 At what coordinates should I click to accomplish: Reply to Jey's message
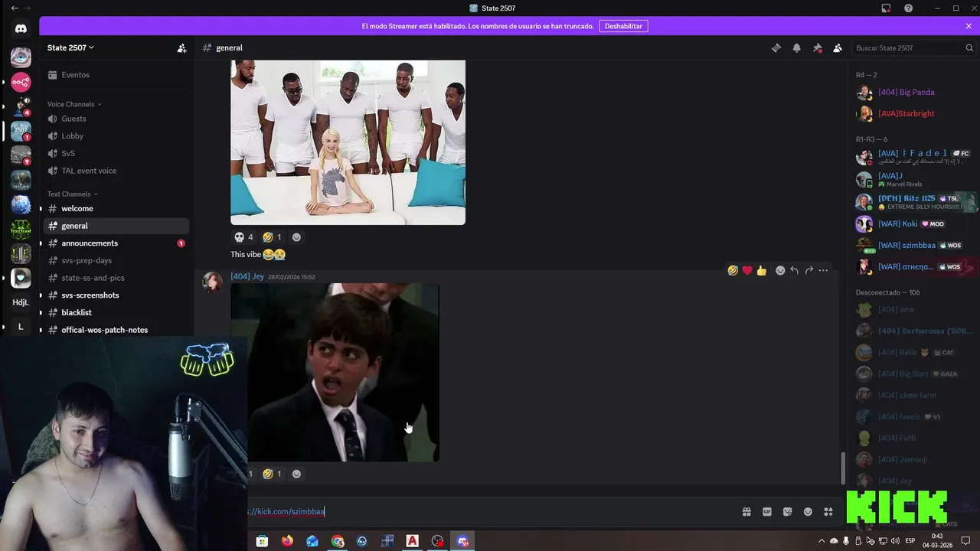point(794,270)
